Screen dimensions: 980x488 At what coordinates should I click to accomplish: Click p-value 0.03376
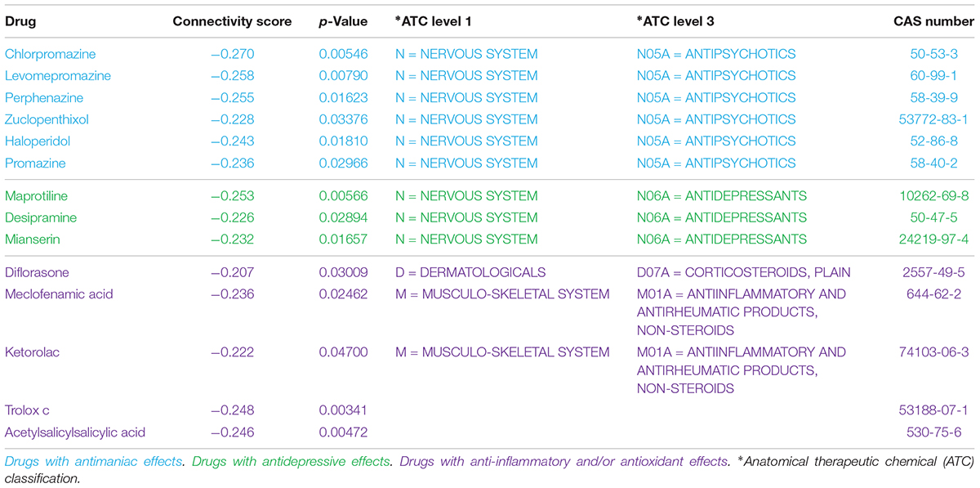tap(343, 119)
